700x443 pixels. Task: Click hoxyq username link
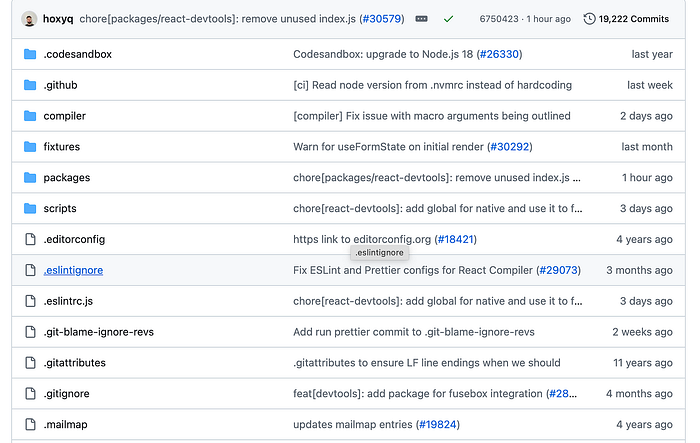(58, 19)
